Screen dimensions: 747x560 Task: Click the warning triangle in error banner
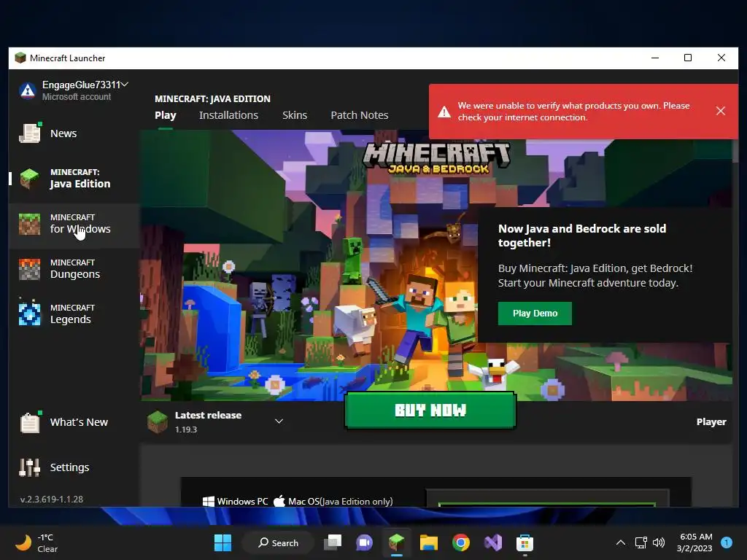click(x=444, y=112)
